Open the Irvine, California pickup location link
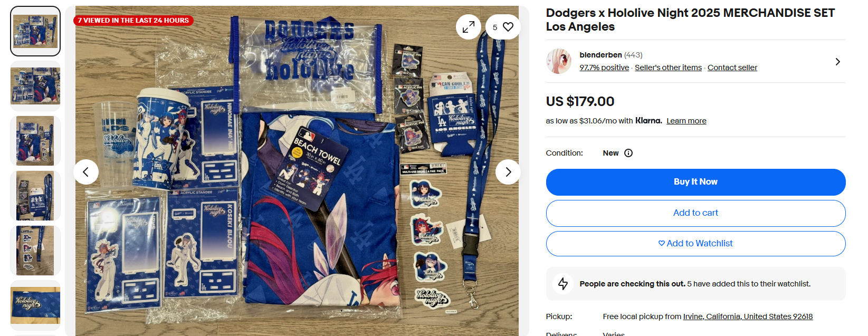This screenshot has height=336, width=868. click(x=748, y=316)
